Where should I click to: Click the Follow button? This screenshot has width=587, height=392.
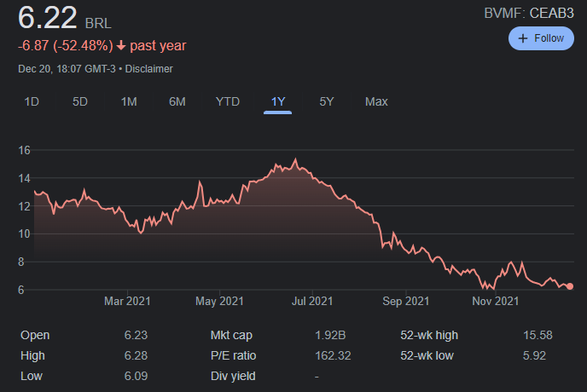[541, 38]
